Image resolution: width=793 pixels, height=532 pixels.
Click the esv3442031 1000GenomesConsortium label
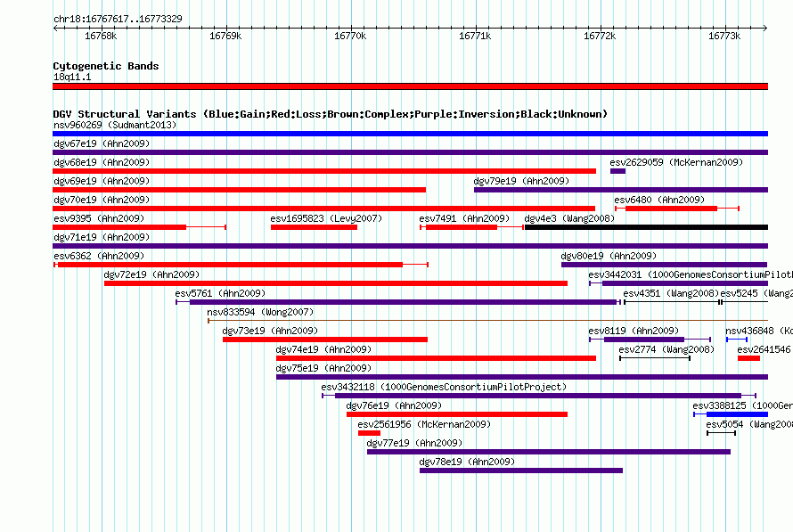point(691,274)
